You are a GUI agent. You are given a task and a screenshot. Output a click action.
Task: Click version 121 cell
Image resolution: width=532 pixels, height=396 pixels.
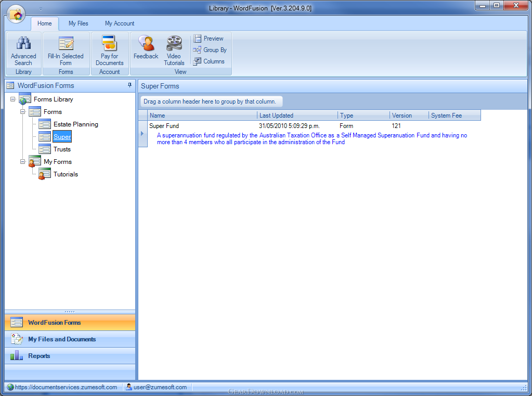click(x=396, y=126)
